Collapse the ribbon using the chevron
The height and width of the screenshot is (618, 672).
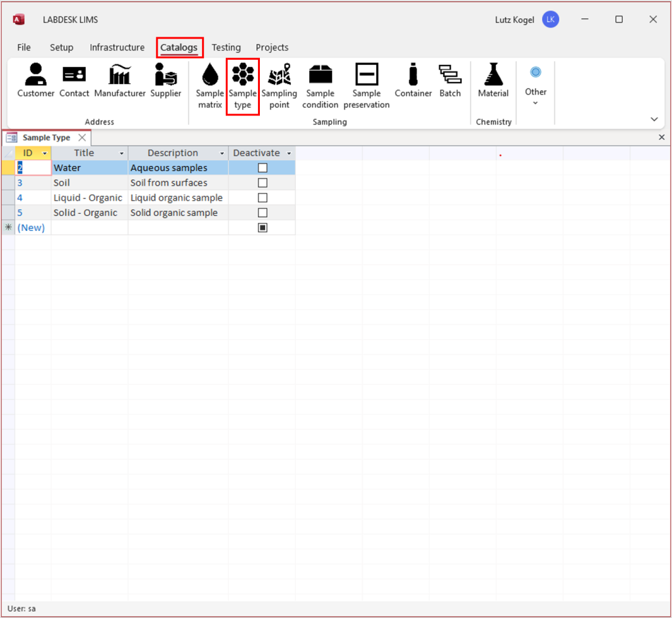[654, 119]
